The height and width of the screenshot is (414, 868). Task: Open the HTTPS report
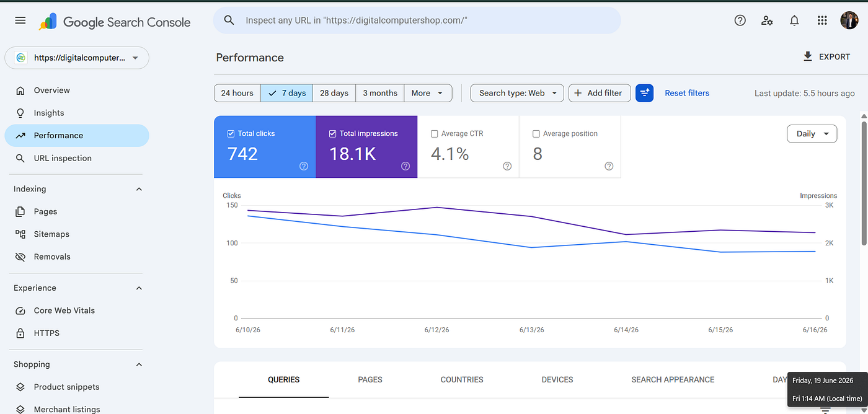[77, 333]
